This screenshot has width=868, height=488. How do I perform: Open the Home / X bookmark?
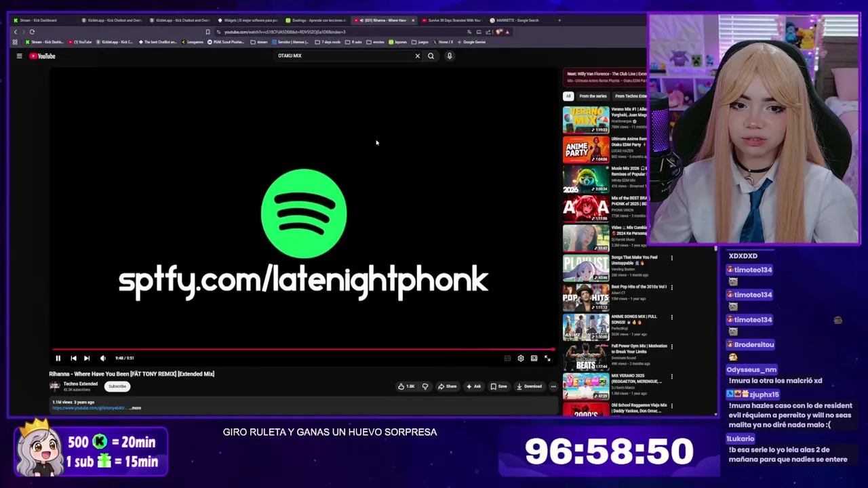pos(443,42)
